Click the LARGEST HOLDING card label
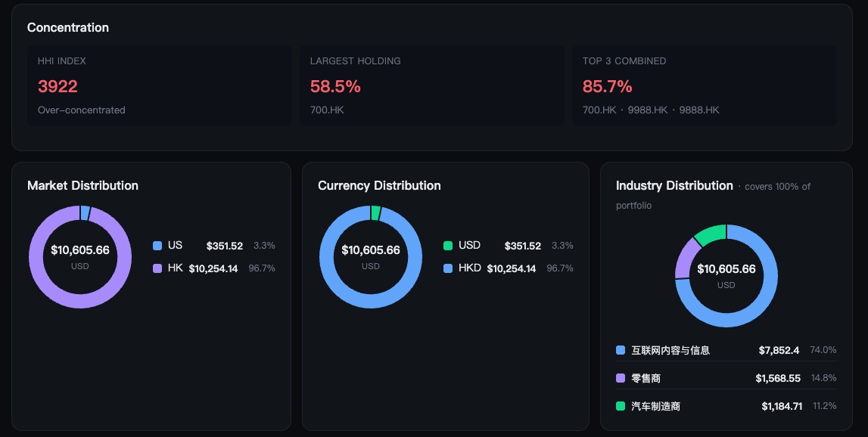This screenshot has height=437, width=868. click(356, 60)
